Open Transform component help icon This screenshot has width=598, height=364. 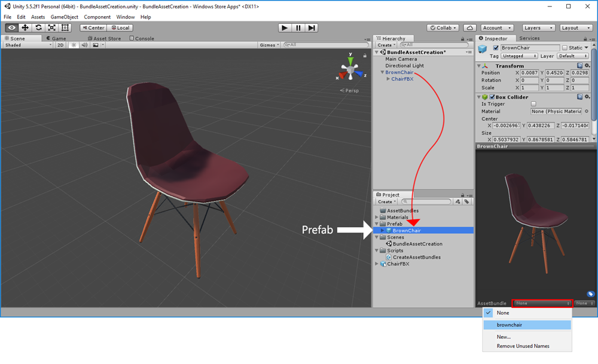pyautogui.click(x=579, y=66)
